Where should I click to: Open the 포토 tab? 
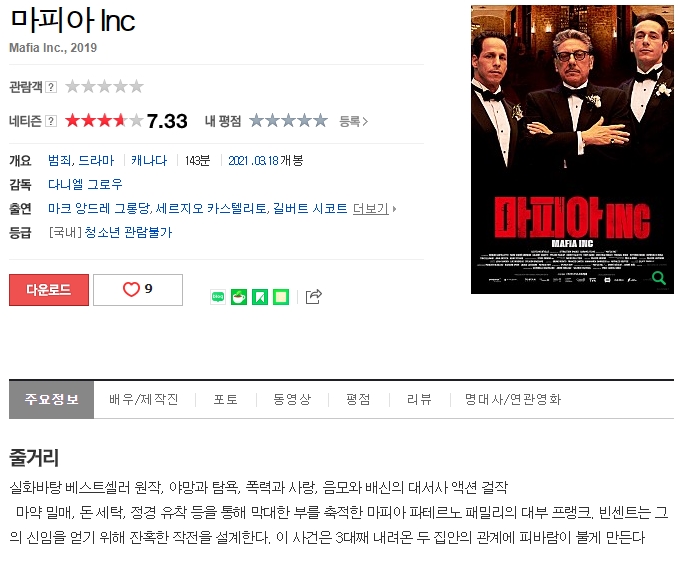(226, 399)
